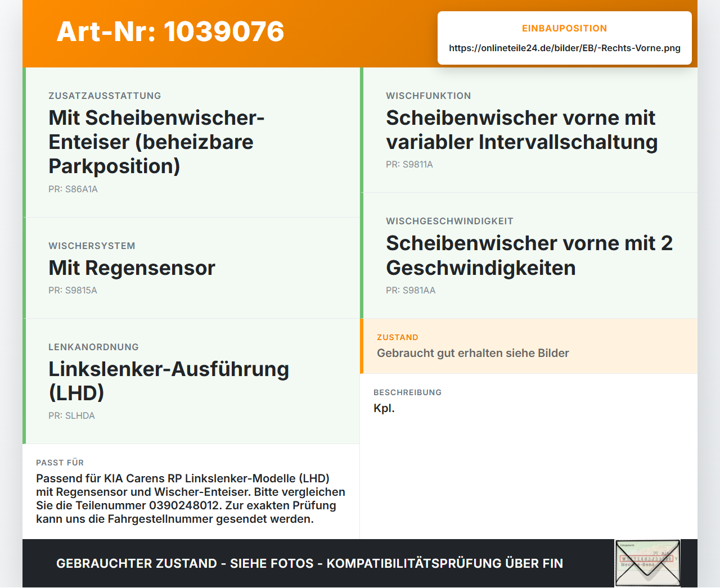The height and width of the screenshot is (588, 720).
Task: Click 'Gebraucht gut erhalten siehe Bilder'
Action: [x=473, y=353]
